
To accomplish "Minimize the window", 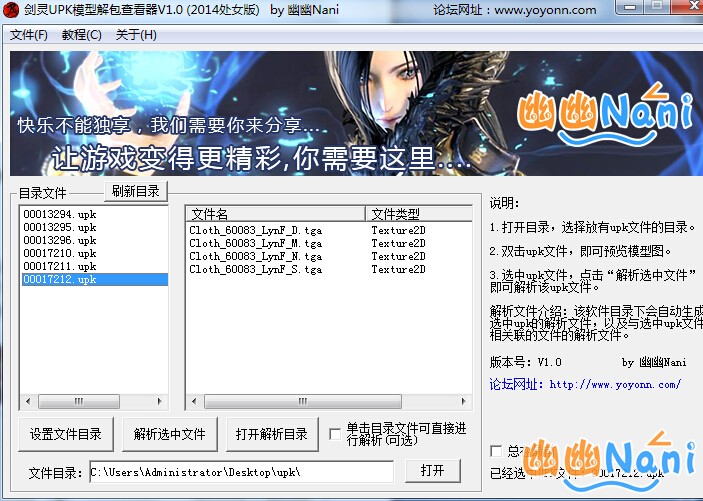I will [x=630, y=7].
